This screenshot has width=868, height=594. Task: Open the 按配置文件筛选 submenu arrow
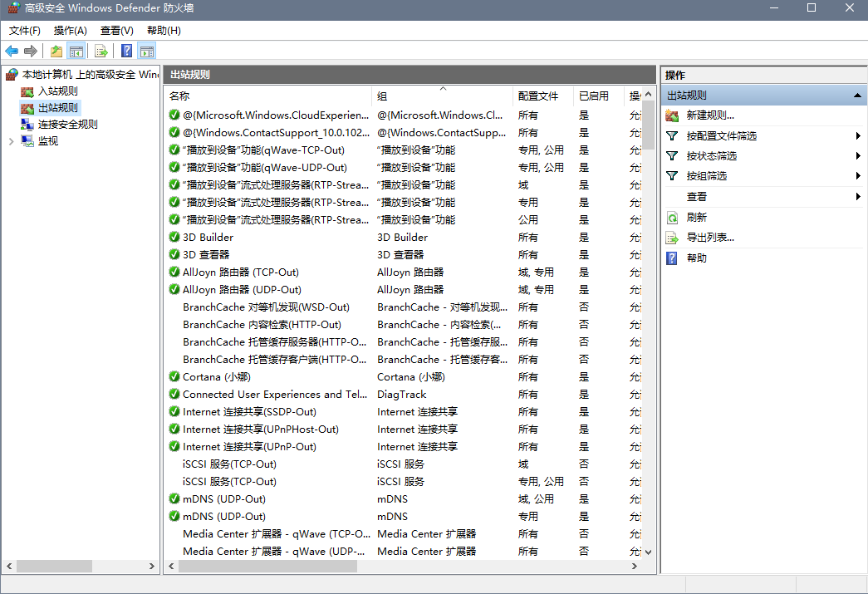pos(857,135)
